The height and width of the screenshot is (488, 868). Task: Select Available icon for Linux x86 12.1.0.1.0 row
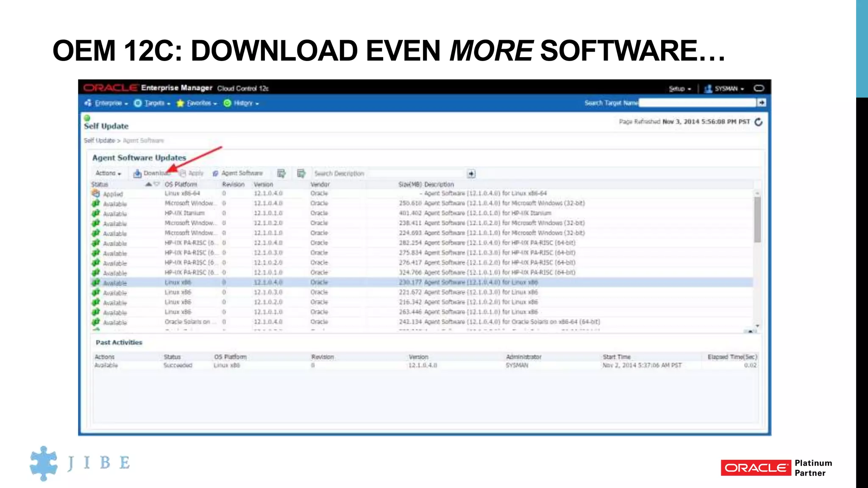96,312
